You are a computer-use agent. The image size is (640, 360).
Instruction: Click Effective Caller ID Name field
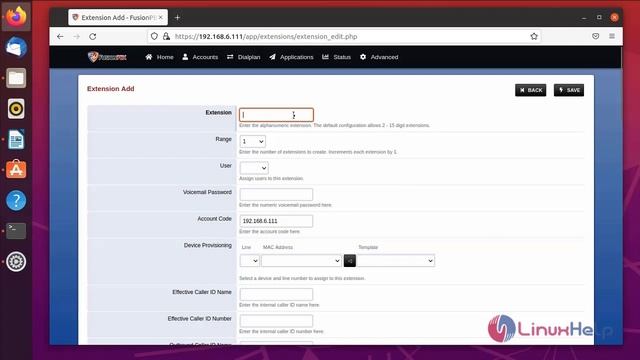tap(276, 294)
